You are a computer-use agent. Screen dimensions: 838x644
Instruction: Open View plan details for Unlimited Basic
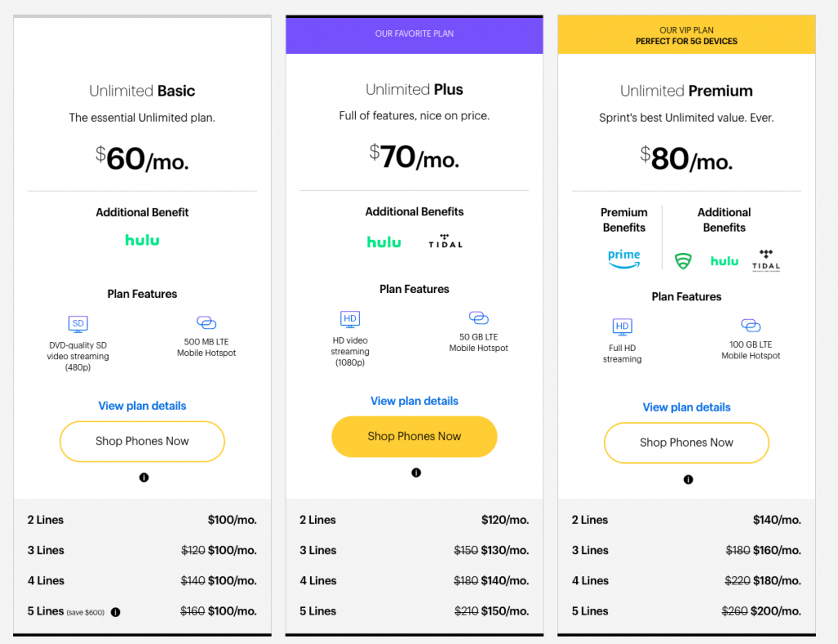pos(142,406)
